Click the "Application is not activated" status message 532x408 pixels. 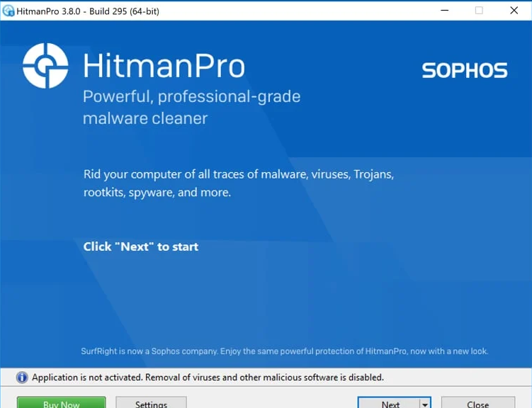[208, 377]
